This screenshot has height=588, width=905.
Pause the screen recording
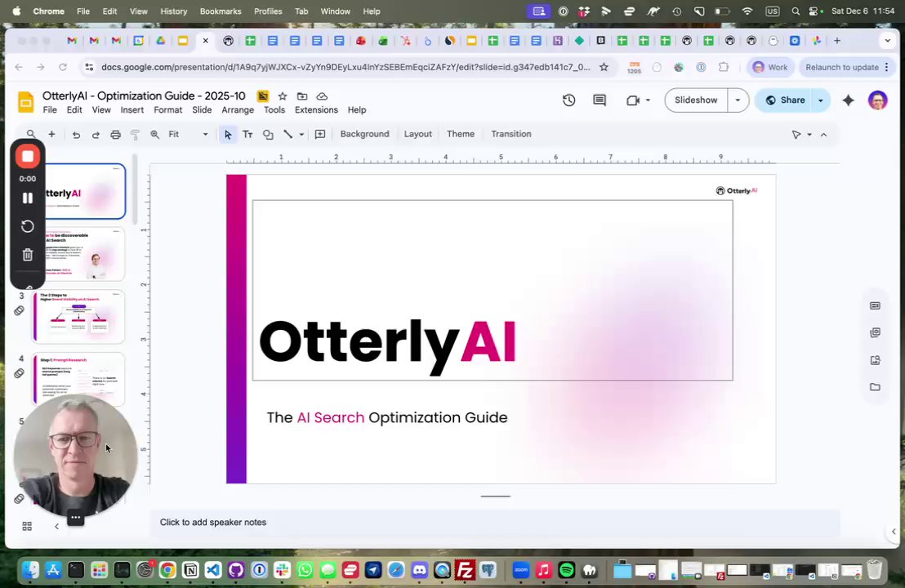coord(27,198)
